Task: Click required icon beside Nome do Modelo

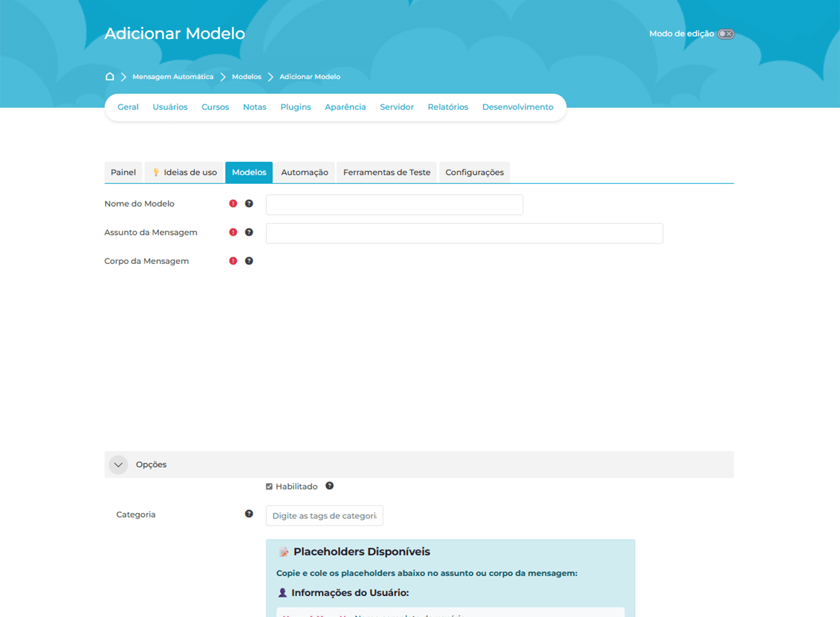Action: click(233, 203)
